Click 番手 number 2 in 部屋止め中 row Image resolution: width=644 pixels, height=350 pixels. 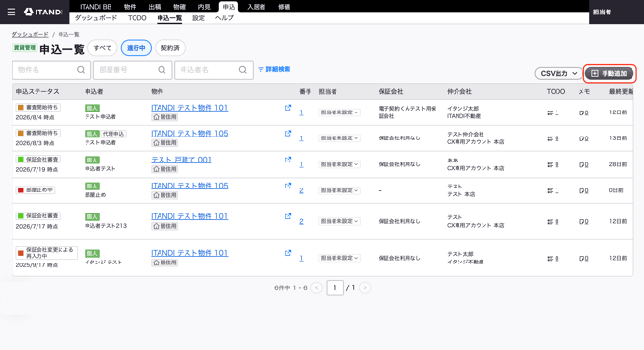301,190
